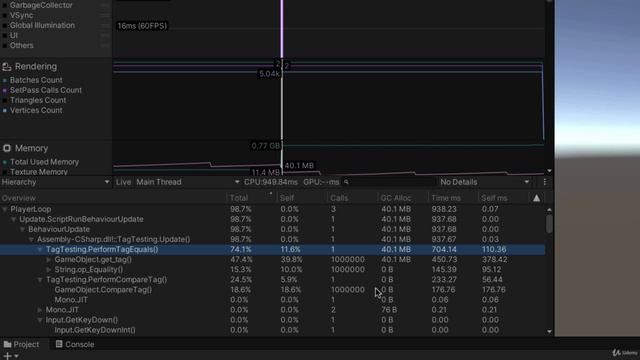Toggle the Others category swatch
This screenshot has height=360, width=640.
4,45
